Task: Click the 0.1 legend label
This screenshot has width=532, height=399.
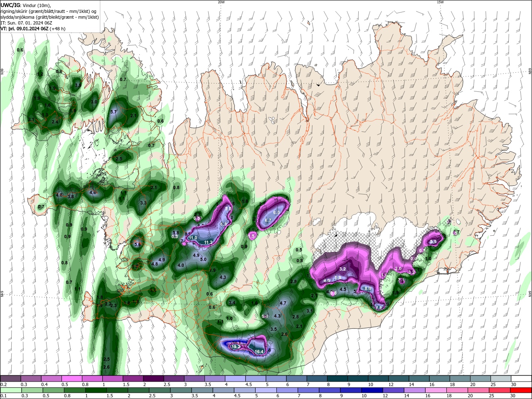Action: [4, 396]
